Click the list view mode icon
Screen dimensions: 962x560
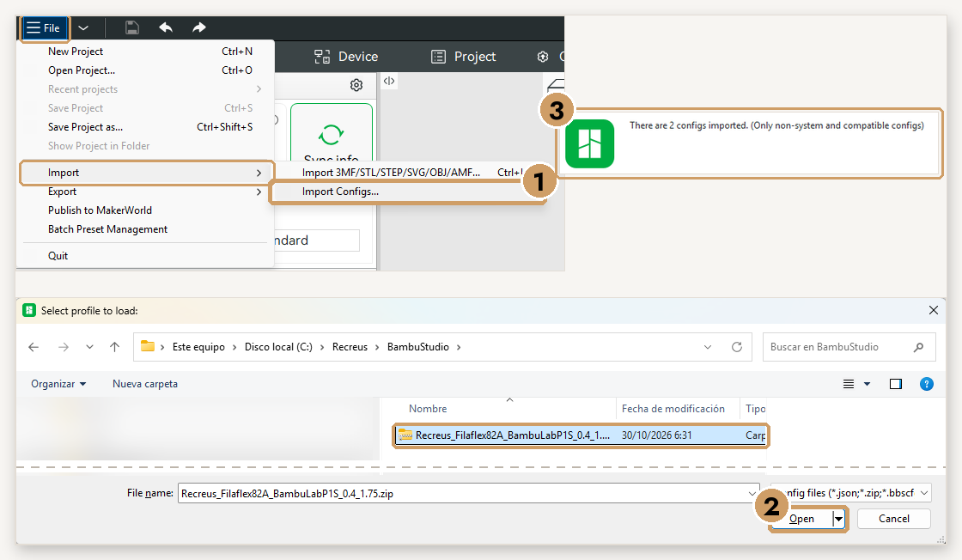(x=849, y=384)
